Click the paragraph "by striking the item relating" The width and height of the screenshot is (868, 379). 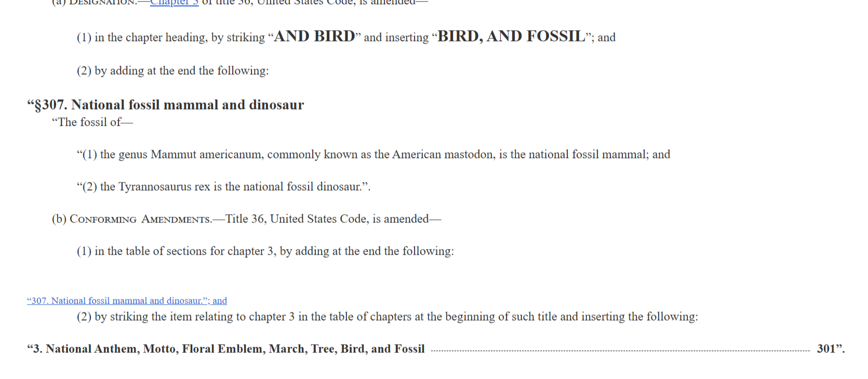pyautogui.click(x=388, y=317)
